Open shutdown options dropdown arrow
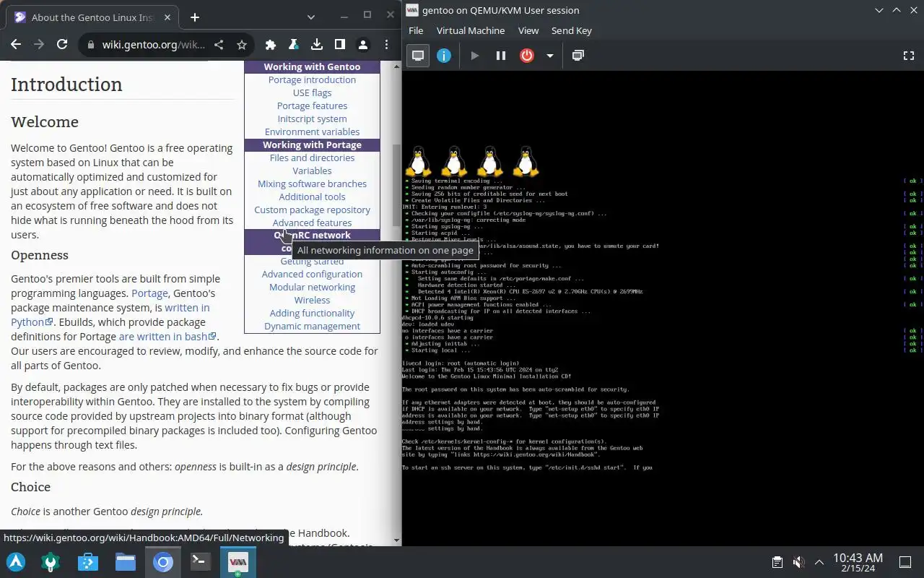Viewport: 924px width, 578px height. point(549,56)
